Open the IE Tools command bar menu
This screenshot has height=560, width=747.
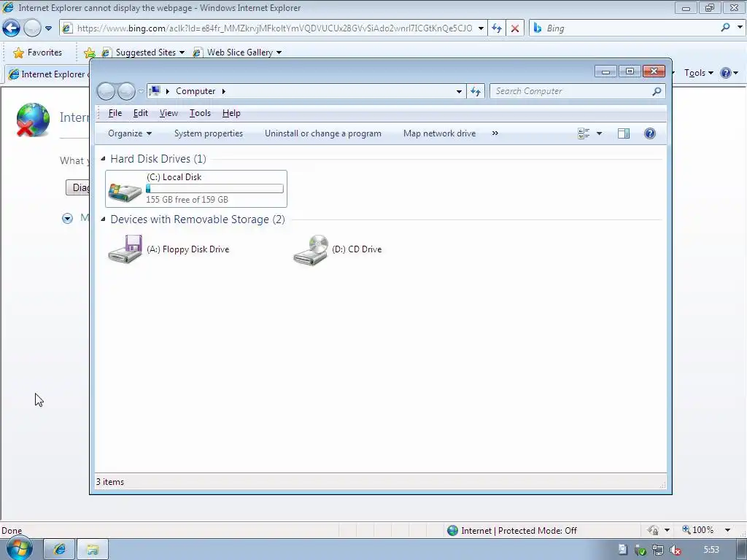coord(698,73)
